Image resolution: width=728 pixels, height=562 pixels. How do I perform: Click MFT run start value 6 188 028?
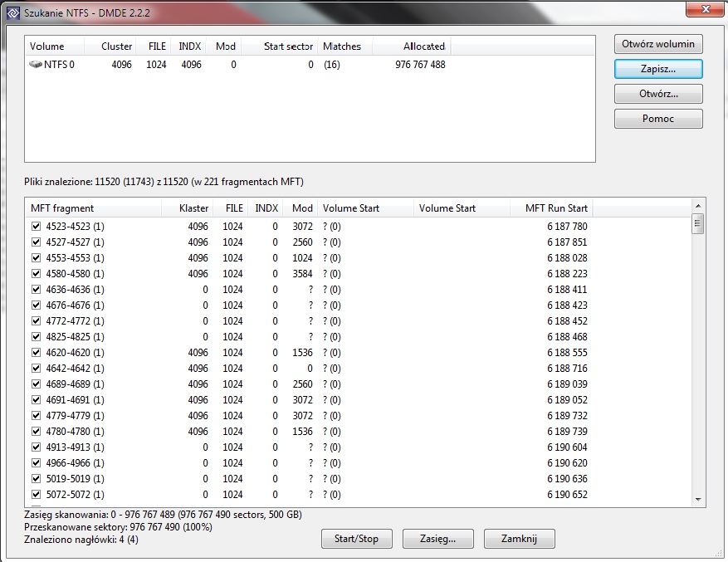click(567, 258)
